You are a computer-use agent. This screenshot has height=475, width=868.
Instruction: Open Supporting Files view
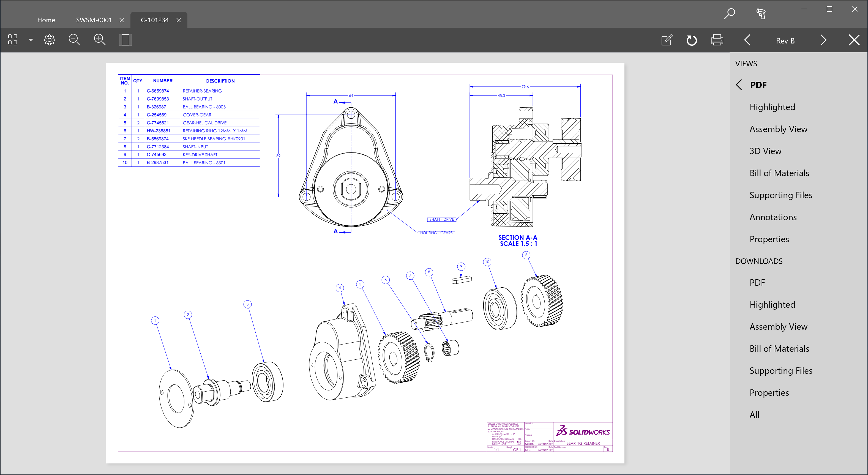click(x=781, y=195)
